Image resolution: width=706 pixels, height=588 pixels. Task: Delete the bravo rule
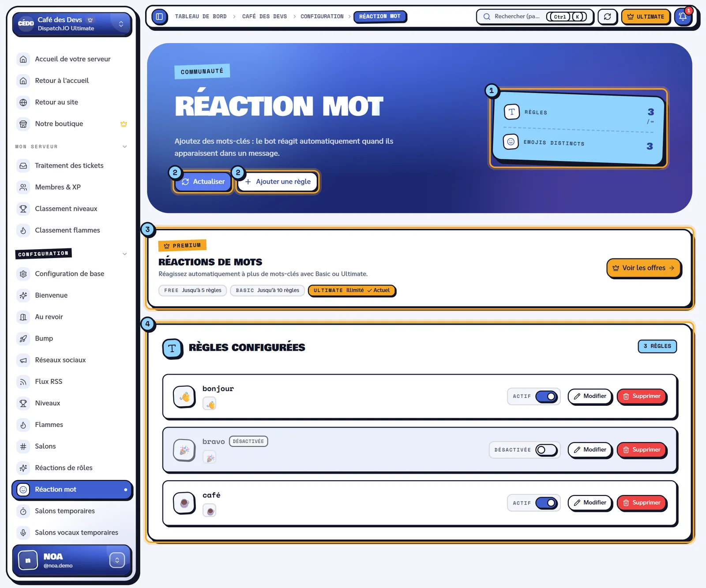coord(642,450)
